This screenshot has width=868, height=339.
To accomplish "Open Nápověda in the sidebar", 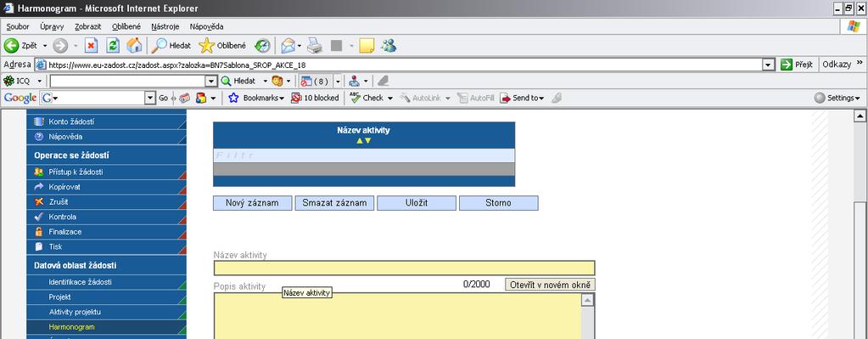I will pos(106,137).
